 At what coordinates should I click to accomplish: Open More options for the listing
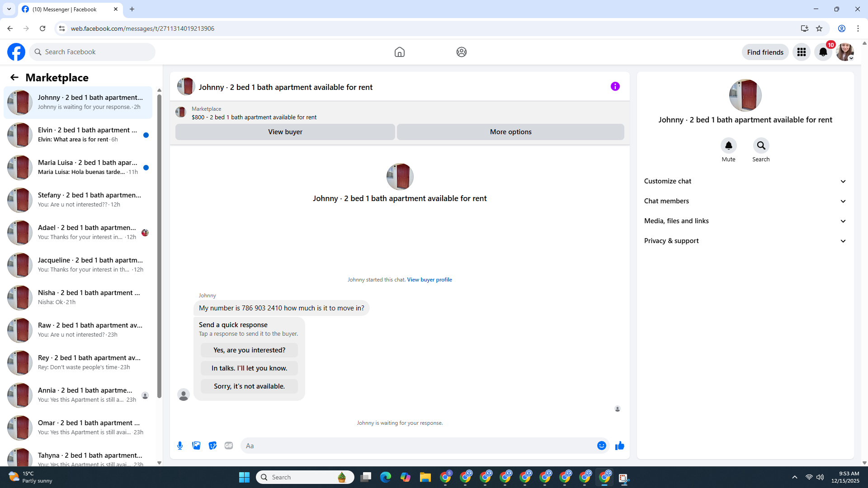(x=511, y=132)
